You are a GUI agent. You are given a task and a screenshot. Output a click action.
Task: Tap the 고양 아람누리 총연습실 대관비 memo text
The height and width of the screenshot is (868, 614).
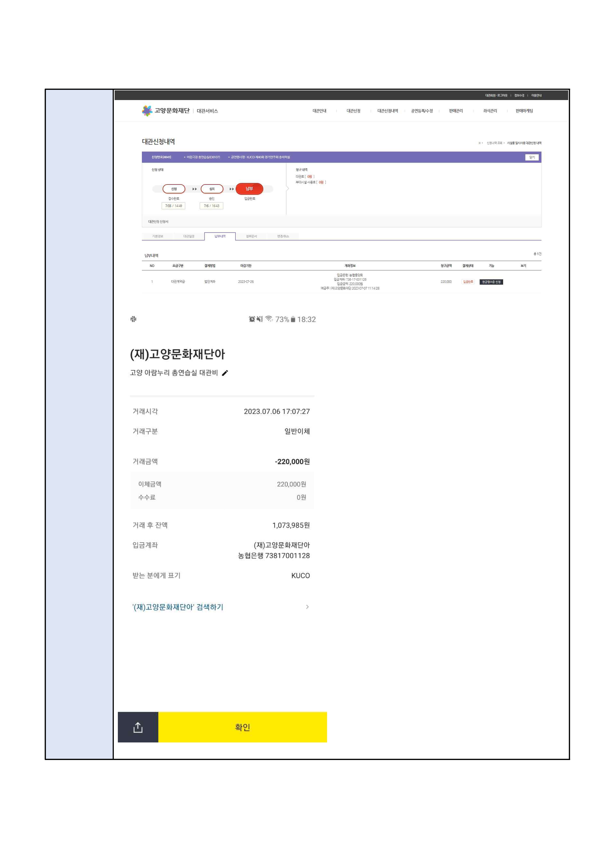click(x=174, y=372)
